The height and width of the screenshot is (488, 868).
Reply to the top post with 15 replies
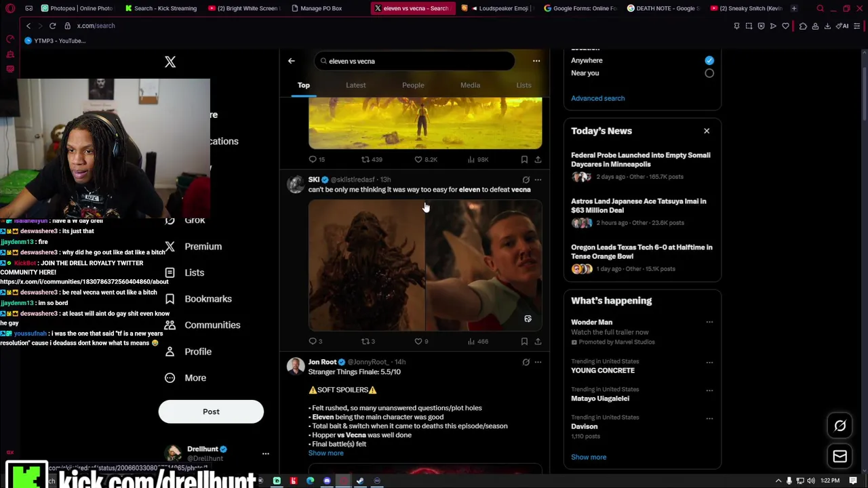[317, 159]
